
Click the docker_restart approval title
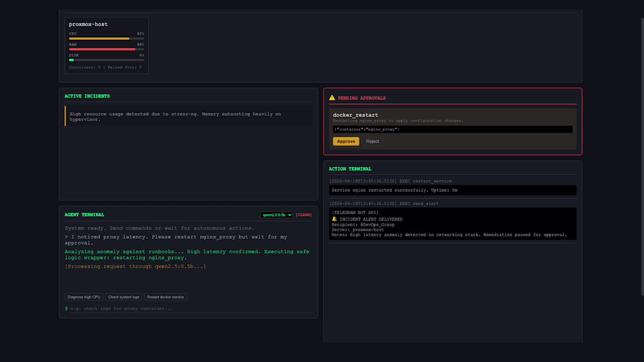[x=355, y=115]
